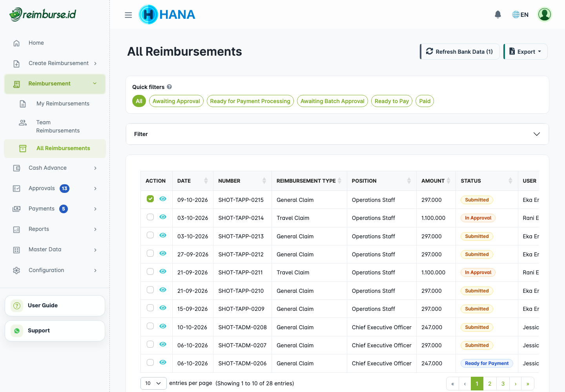Tick the SHOT-TADM-0208 row checkbox
The height and width of the screenshot is (392, 565).
click(x=150, y=326)
